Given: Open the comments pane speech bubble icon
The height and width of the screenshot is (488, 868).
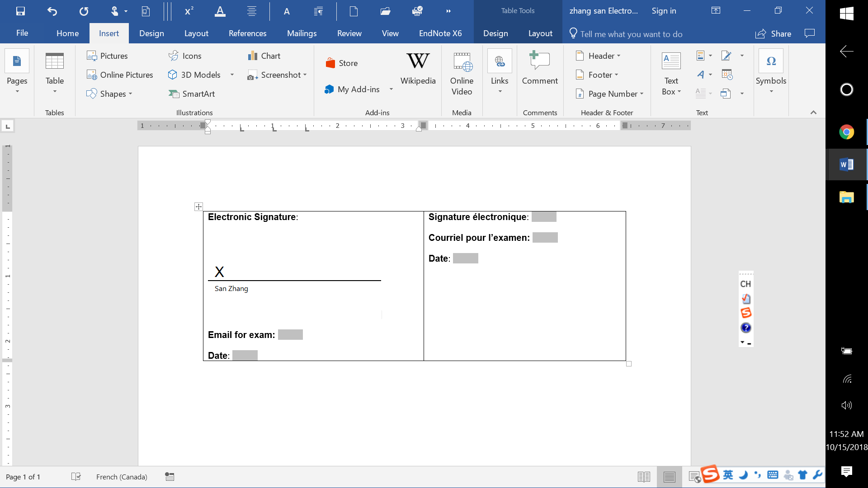Looking at the screenshot, I should 810,33.
